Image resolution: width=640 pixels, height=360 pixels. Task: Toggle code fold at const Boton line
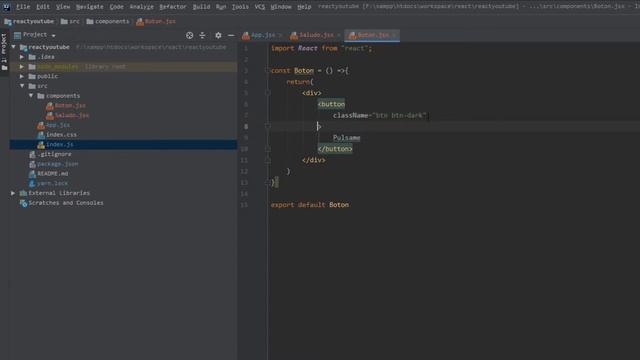267,71
